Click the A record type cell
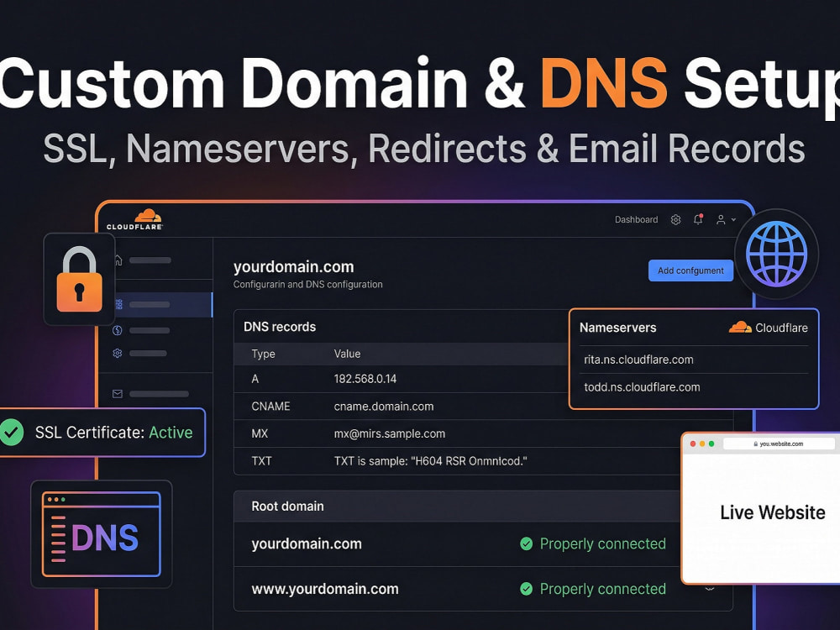 click(x=255, y=379)
